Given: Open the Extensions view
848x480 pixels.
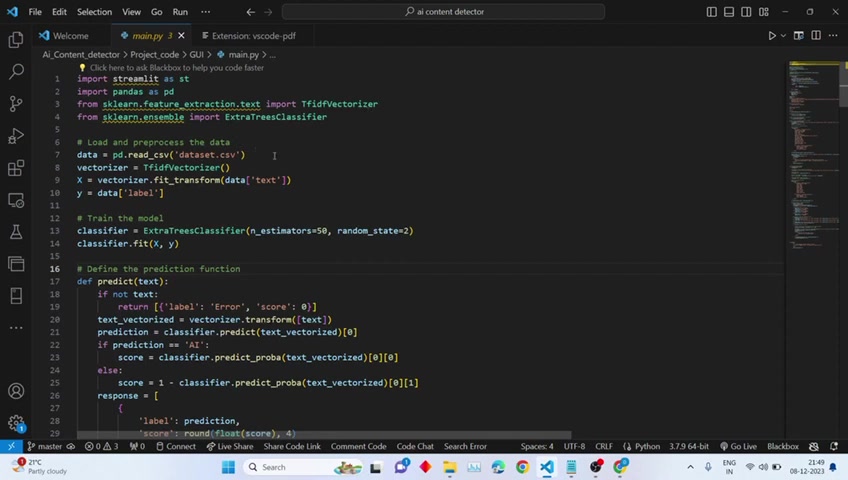Looking at the screenshot, I should click(16, 168).
